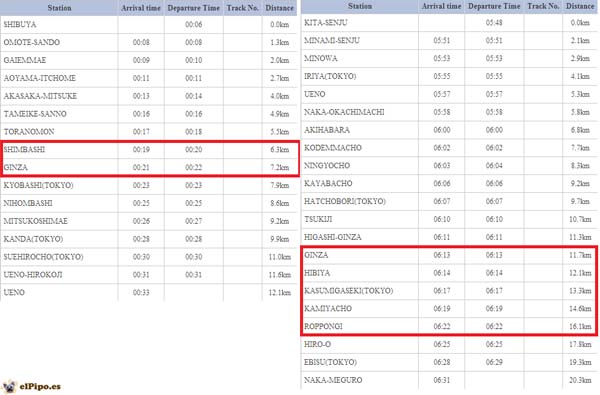Click the TSUKIJI station label

(318, 219)
